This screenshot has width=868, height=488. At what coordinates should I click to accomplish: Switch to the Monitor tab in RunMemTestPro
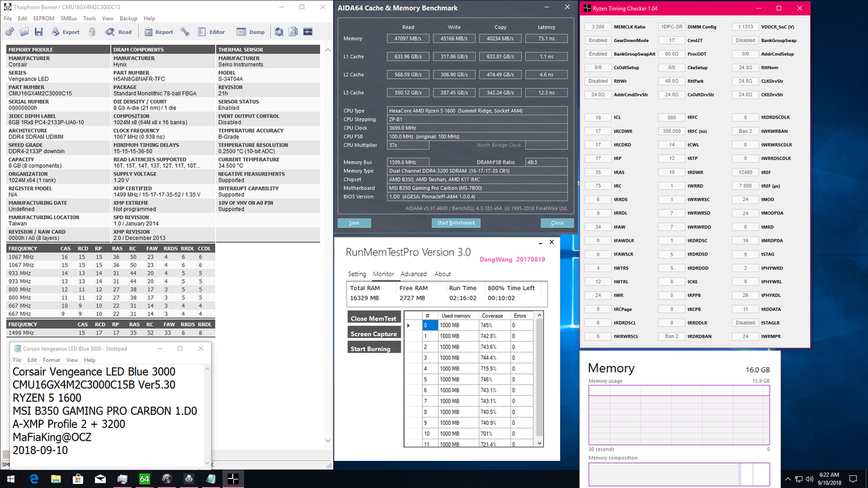383,274
